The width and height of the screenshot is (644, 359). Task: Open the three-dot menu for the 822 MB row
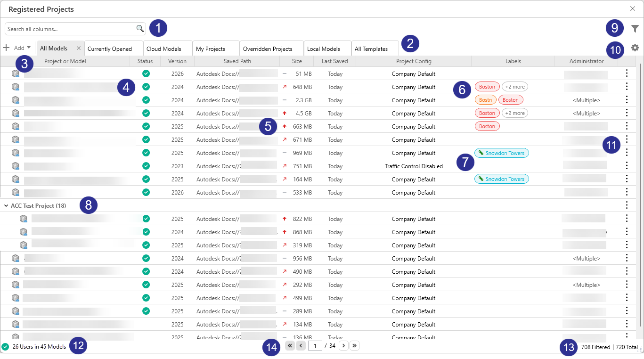[627, 218]
